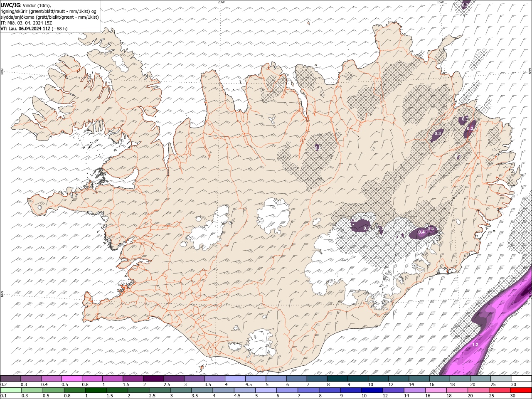Click the 0.2 label starting the top legend row

(x=4, y=384)
